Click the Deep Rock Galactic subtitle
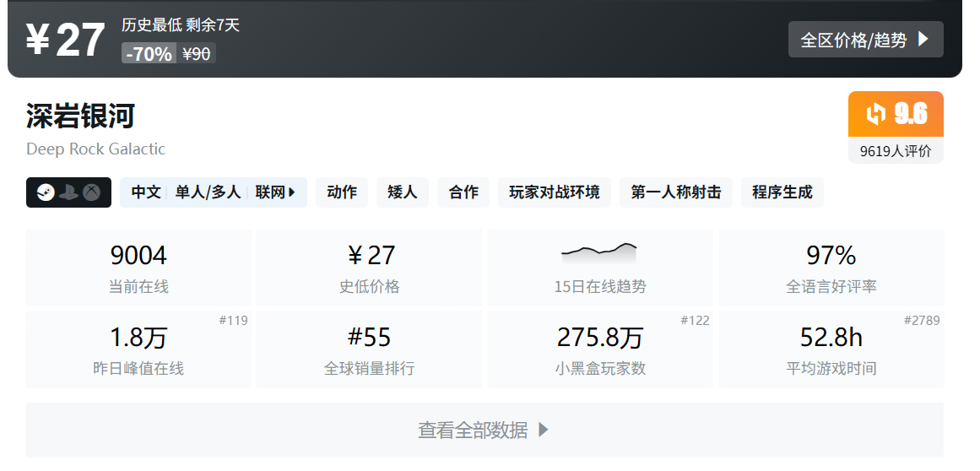This screenshot has height=471, width=980. 95,149
